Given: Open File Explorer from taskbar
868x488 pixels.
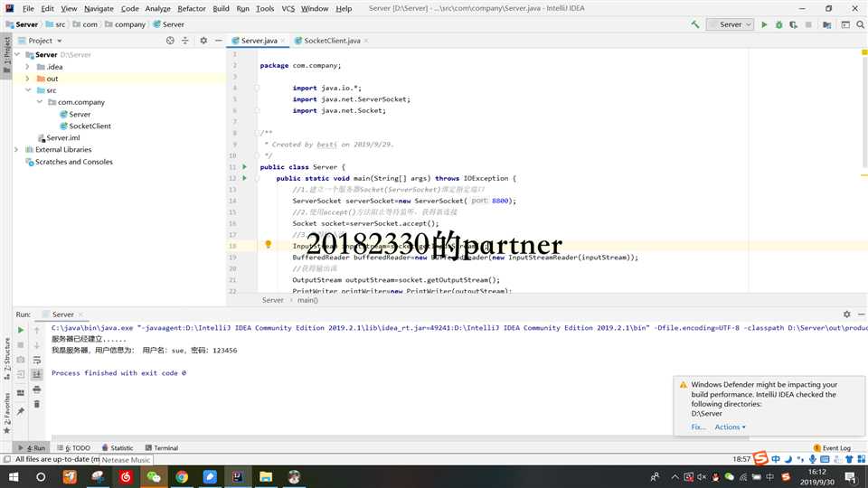Looking at the screenshot, I should tap(266, 476).
